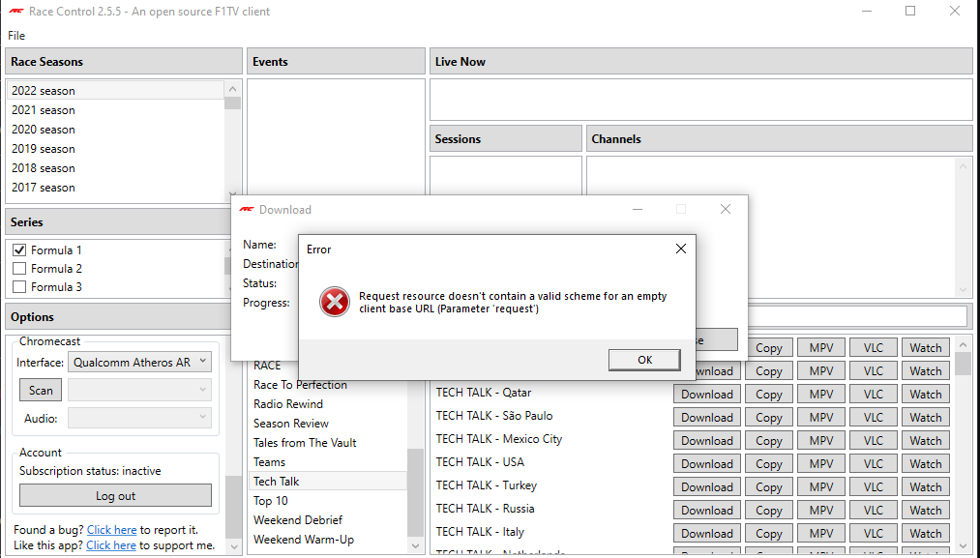Click the Race Control logo in the title bar
980x558 pixels.
(x=17, y=11)
